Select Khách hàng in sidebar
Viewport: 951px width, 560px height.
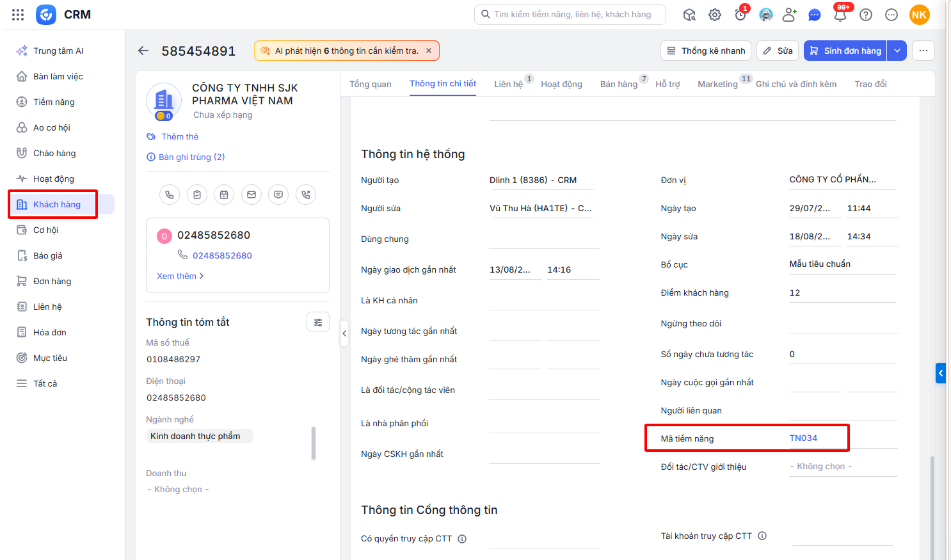click(x=62, y=204)
